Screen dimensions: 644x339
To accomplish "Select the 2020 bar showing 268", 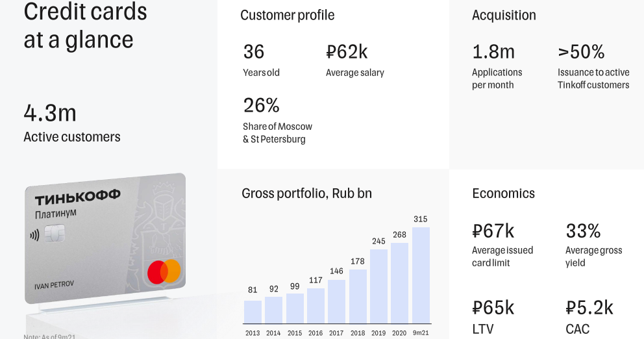I will tap(399, 282).
